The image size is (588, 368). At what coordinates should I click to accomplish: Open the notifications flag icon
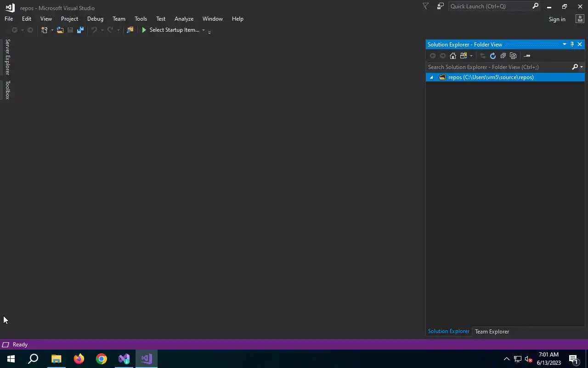[425, 6]
